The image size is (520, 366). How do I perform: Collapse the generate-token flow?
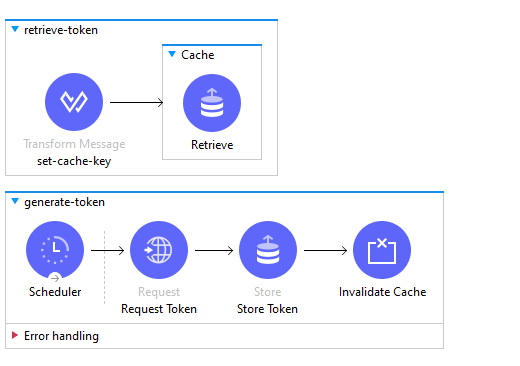pos(15,201)
